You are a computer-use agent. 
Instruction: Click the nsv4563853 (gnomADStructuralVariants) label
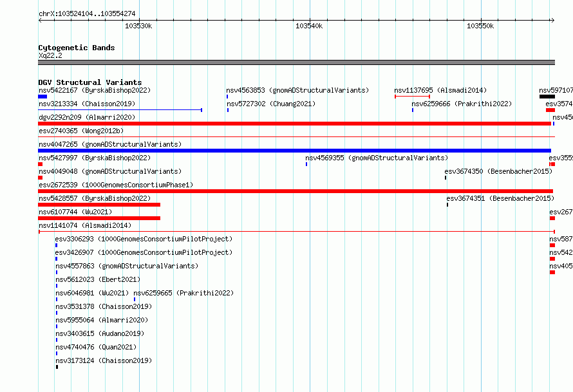297,90
